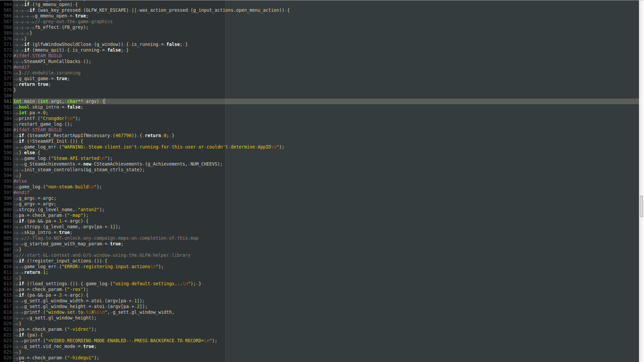Click the false keyword on skip_intro line
Viewport: 644px width, 362px height.
tap(74, 107)
